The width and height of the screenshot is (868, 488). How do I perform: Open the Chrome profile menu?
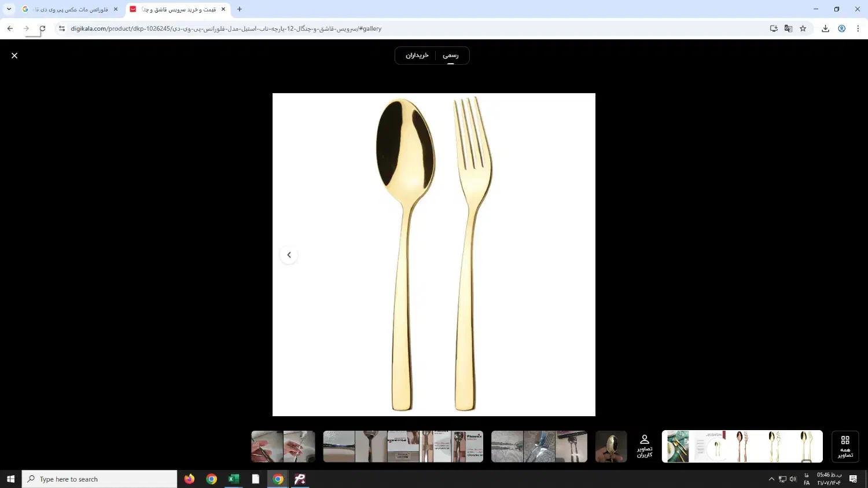click(842, 28)
